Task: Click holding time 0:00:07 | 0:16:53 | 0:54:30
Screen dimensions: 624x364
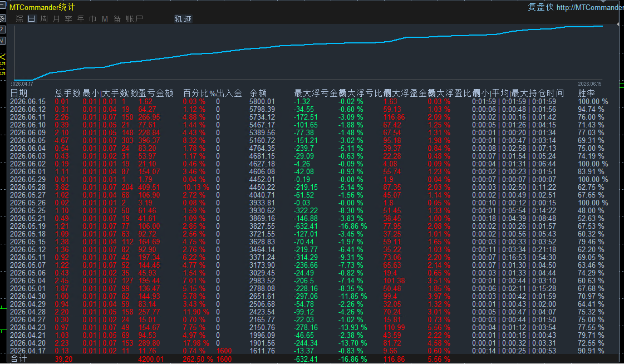Action: 514,257
